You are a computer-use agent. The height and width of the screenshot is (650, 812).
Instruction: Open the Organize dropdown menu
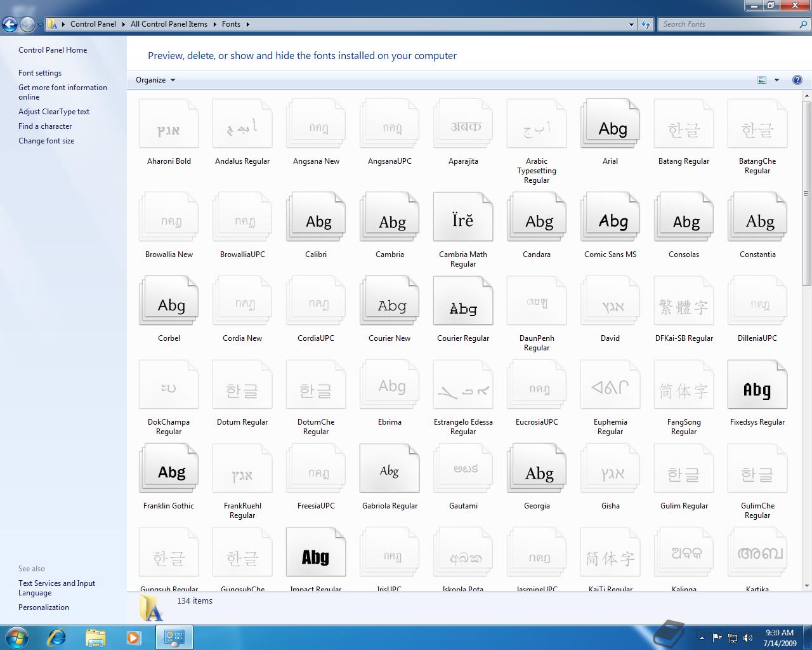tap(155, 80)
